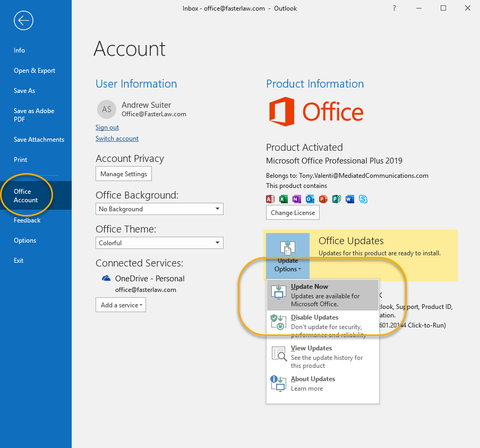Maximize the Outlook window
Screen dimensions: 480x448
pyautogui.click(x=443, y=8)
